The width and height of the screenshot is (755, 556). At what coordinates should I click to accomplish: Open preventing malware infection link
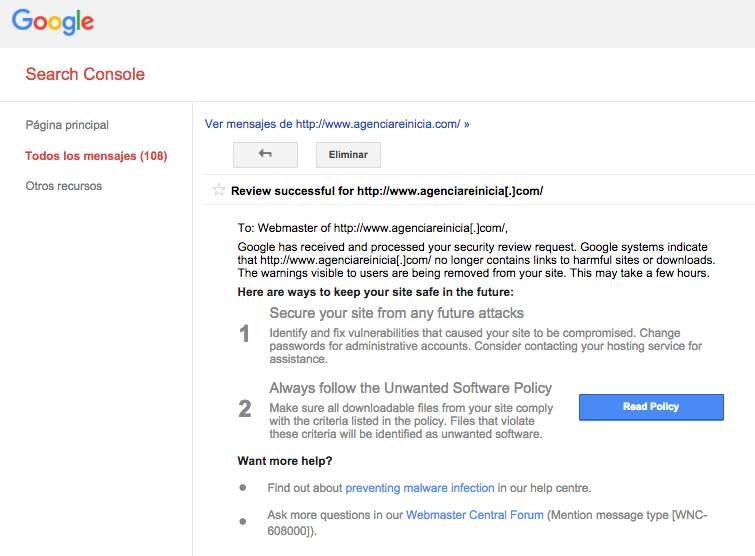(420, 488)
